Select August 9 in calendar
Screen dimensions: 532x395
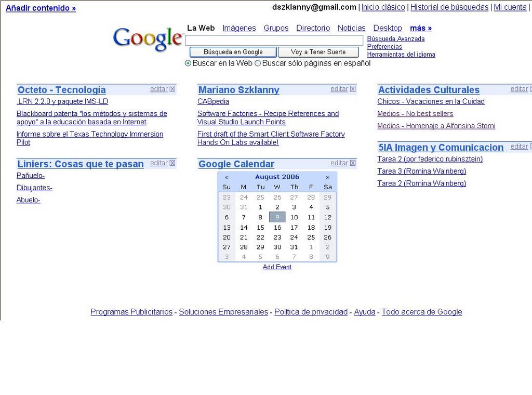point(277,217)
